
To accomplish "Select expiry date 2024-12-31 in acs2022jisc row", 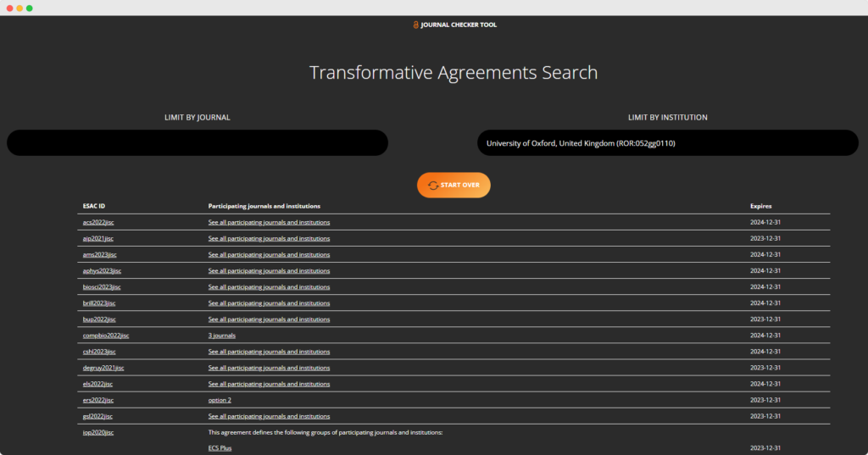I will pyautogui.click(x=765, y=223).
